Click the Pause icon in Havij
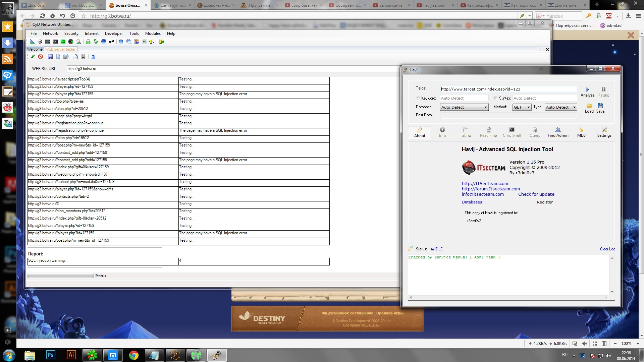This screenshot has height=362, width=644. click(603, 89)
